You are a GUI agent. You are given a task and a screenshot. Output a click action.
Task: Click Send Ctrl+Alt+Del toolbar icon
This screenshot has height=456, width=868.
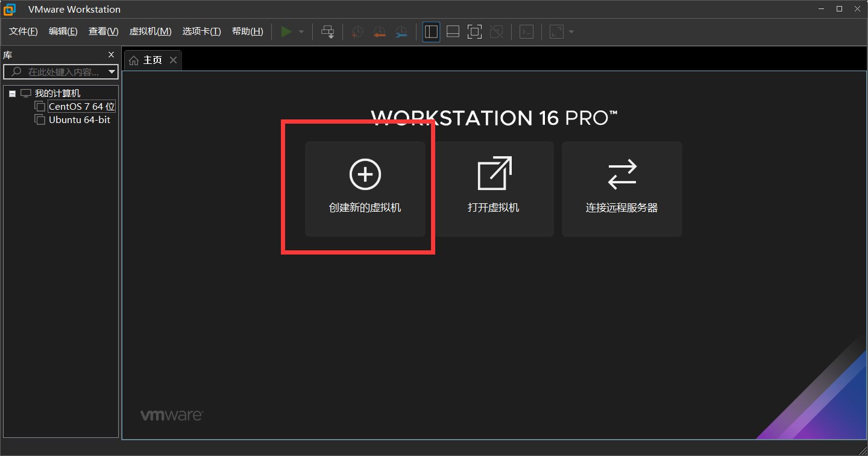(x=327, y=31)
